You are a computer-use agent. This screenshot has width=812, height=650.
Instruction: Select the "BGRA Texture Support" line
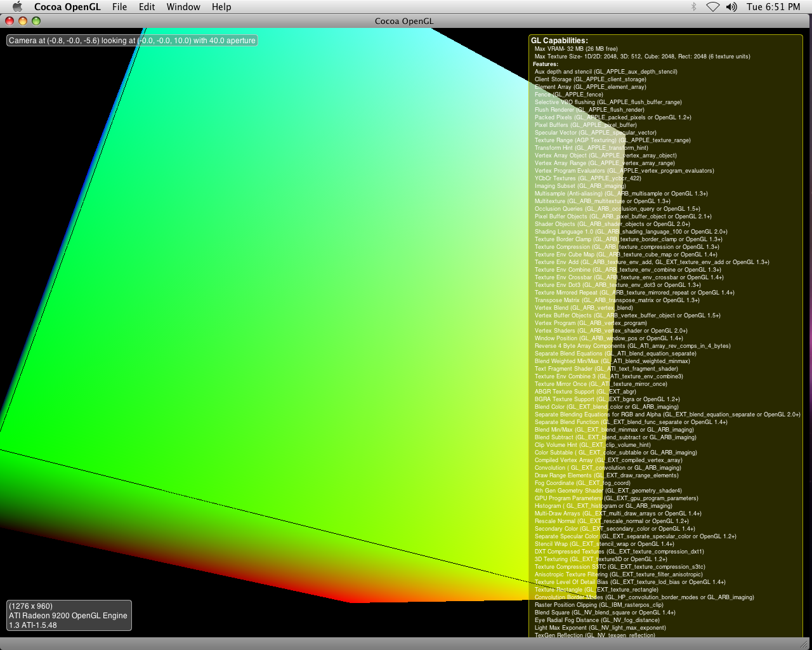pos(607,399)
